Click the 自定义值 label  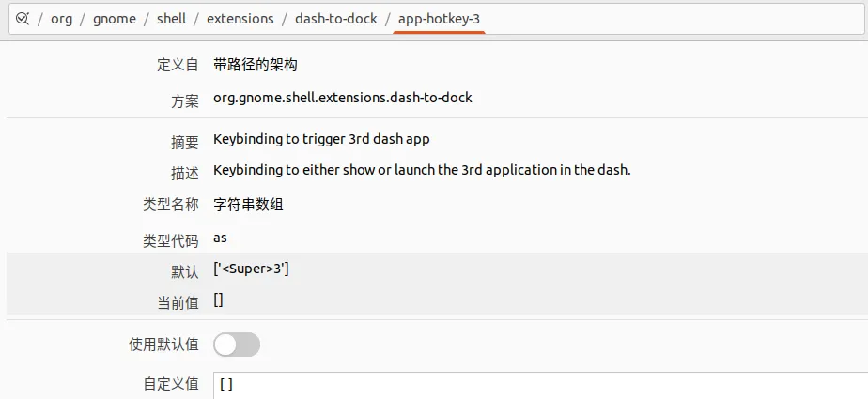[x=171, y=384]
